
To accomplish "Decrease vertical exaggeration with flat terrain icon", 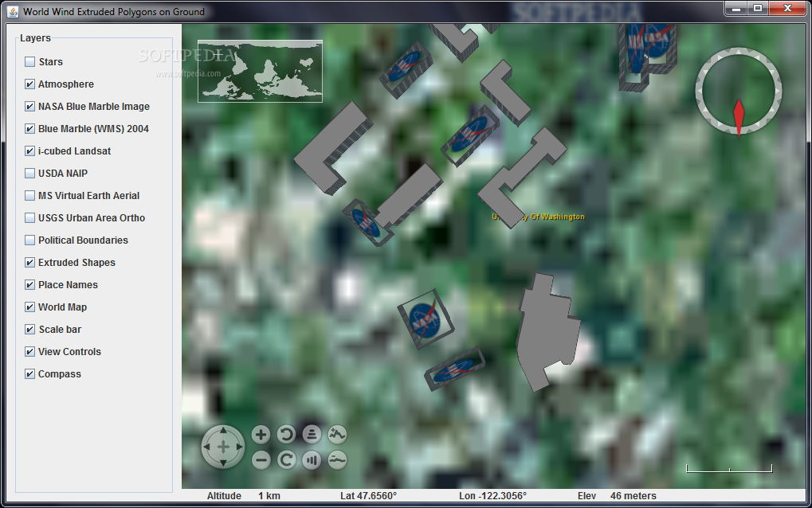I will coord(337,460).
